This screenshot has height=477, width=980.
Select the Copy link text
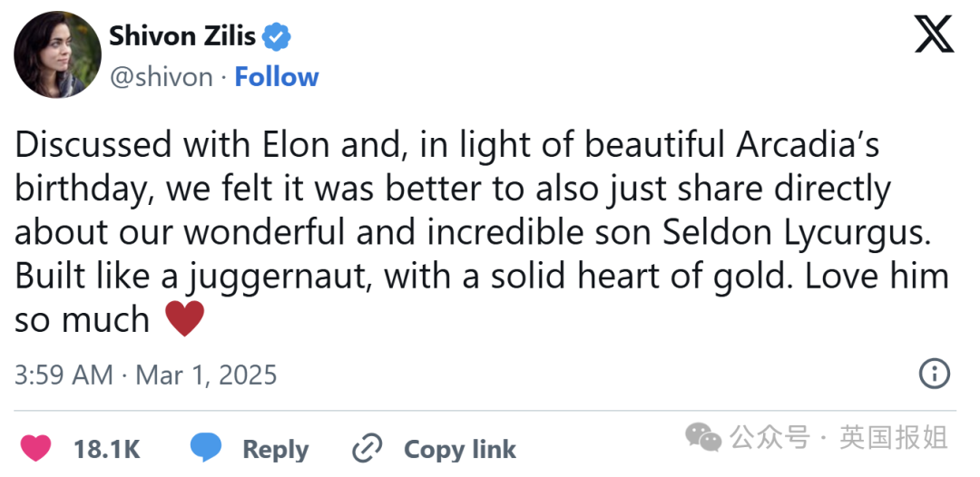coord(459,449)
